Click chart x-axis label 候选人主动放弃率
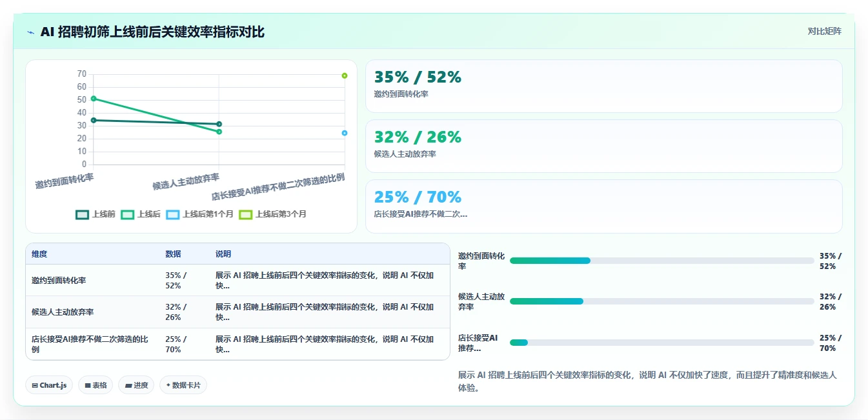Screen dimensions: 868x420 (x=186, y=181)
